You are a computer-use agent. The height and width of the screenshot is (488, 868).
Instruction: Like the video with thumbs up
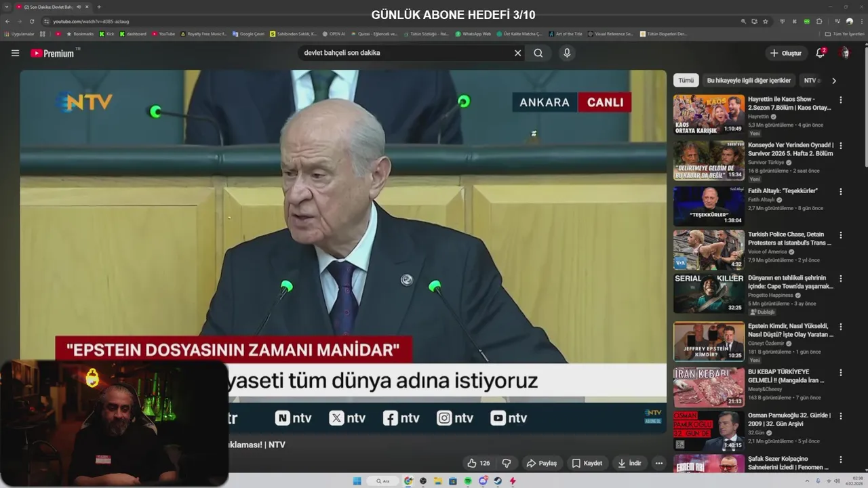click(479, 463)
